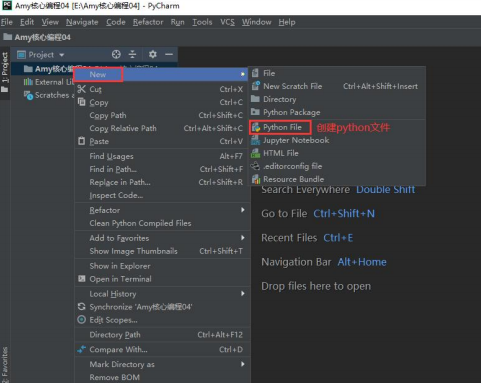Viewport: 481px width, 383px height.
Task: Select Show in Explorer entry
Action: (162, 266)
